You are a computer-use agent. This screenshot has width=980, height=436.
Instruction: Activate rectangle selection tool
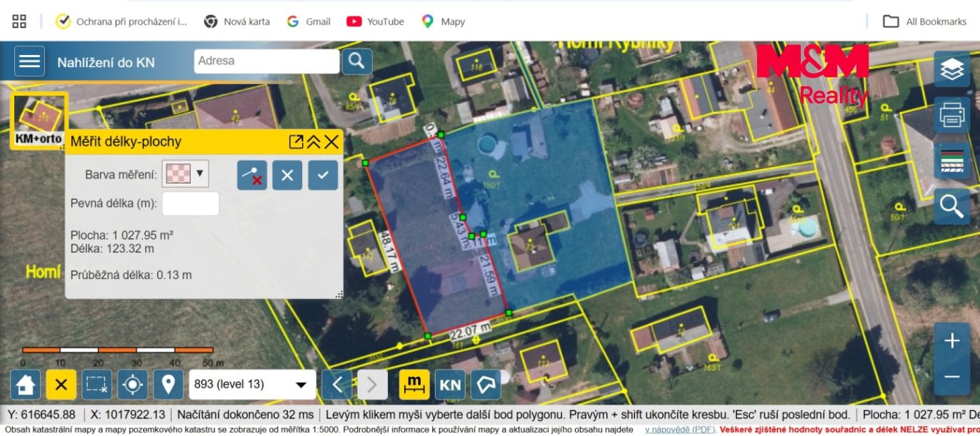96,385
